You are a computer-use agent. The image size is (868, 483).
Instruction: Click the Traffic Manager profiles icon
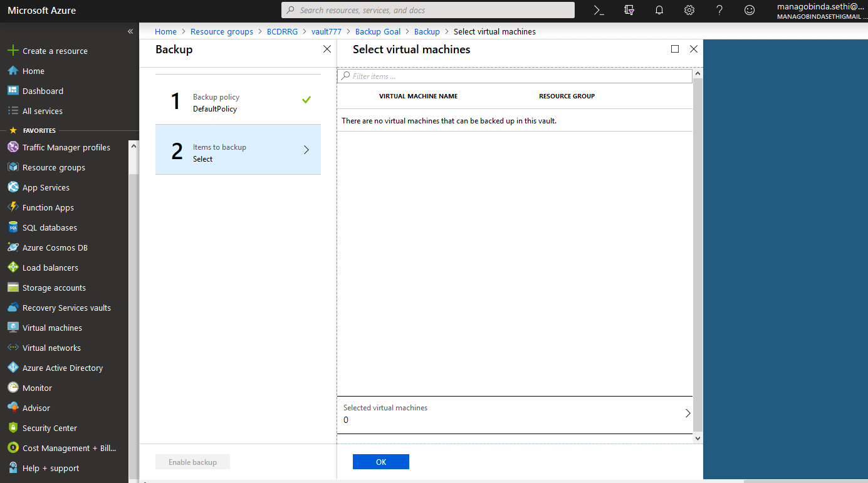(x=13, y=147)
